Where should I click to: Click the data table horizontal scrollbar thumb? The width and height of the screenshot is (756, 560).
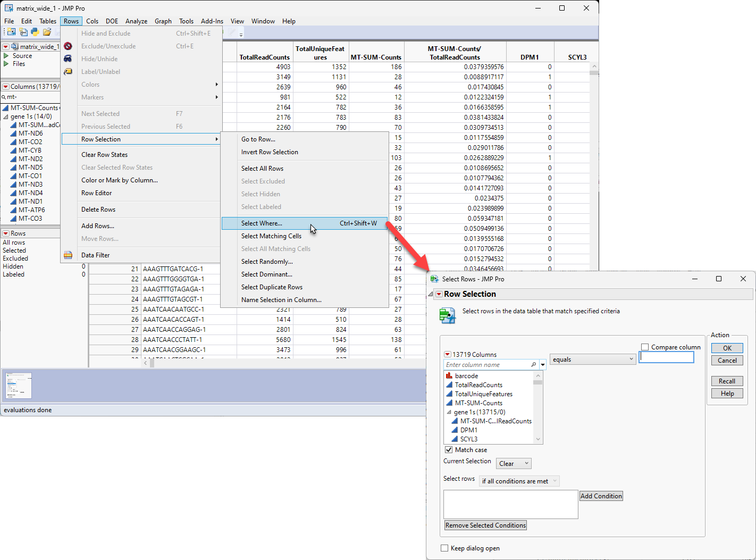tap(152, 363)
